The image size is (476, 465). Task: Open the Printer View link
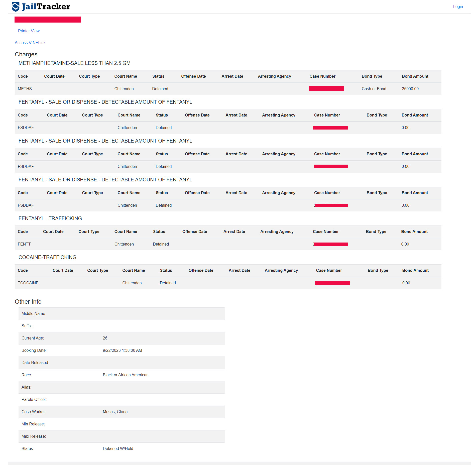click(29, 31)
